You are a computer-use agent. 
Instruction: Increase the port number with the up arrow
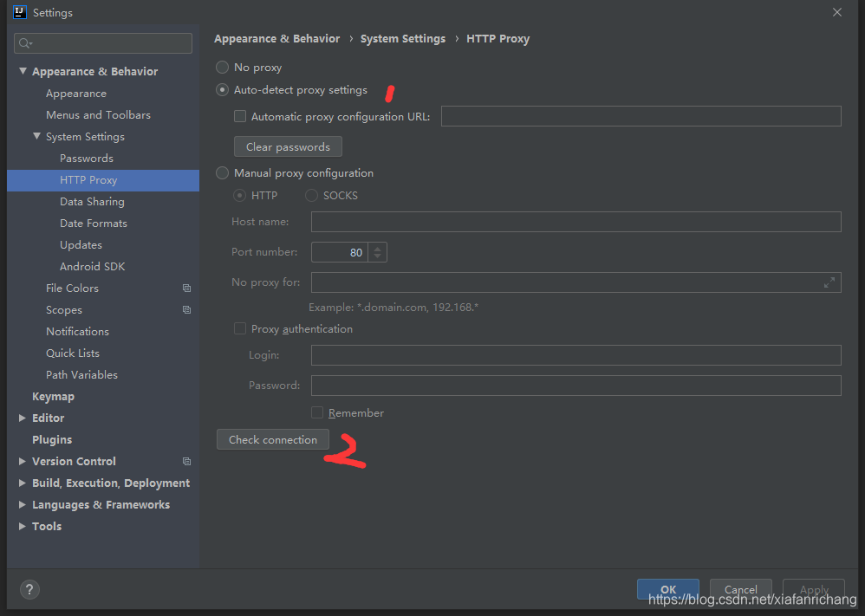click(377, 248)
